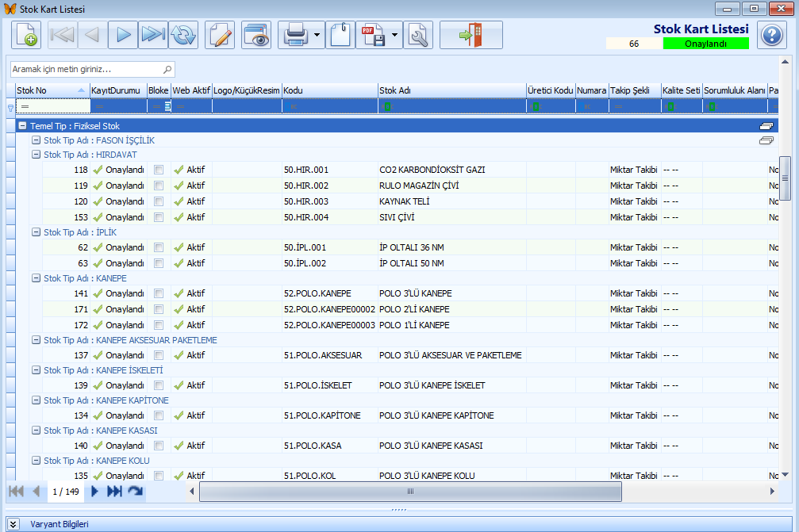Click the horizontal scrollbar thumb
Viewport: 799px width, 532px height.
coord(410,492)
